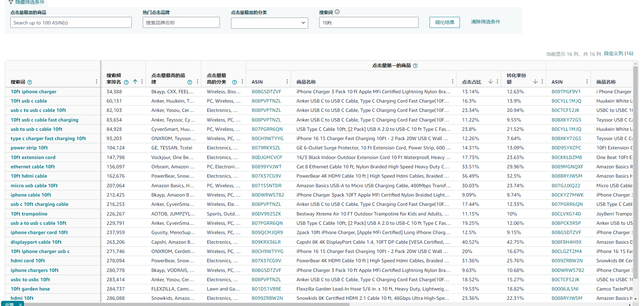Screen dimensions: 644x306
Task: Open column menu for 点击占比
Action: pyautogui.click(x=497, y=82)
